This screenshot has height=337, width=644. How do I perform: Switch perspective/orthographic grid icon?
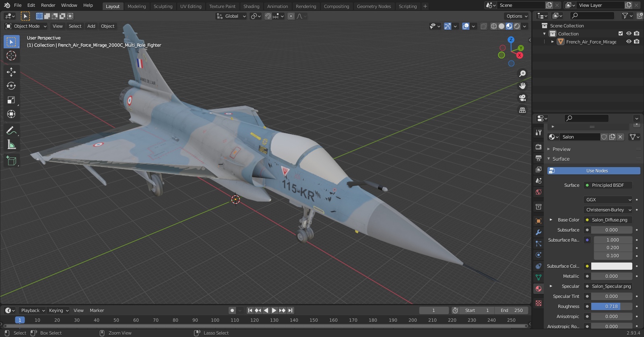point(522,110)
